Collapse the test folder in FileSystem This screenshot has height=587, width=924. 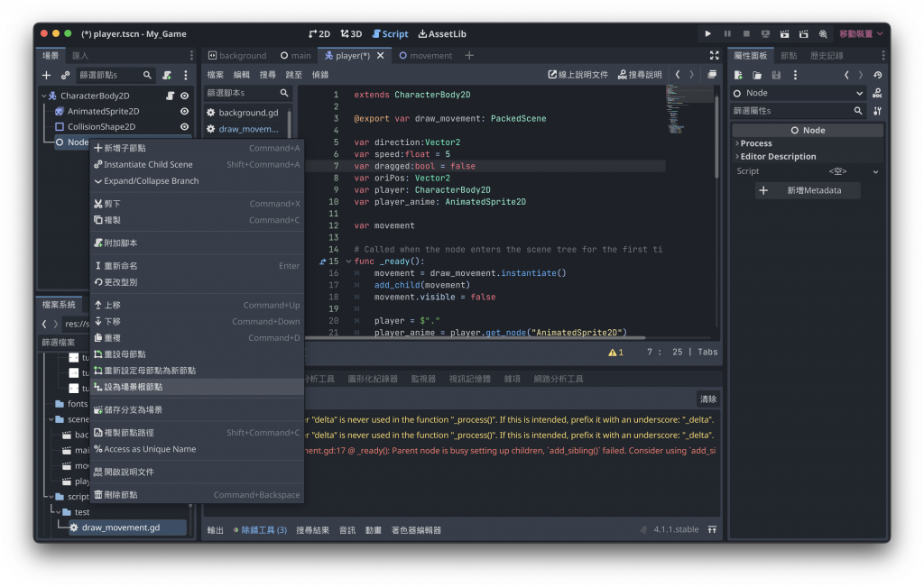pyautogui.click(x=59, y=512)
